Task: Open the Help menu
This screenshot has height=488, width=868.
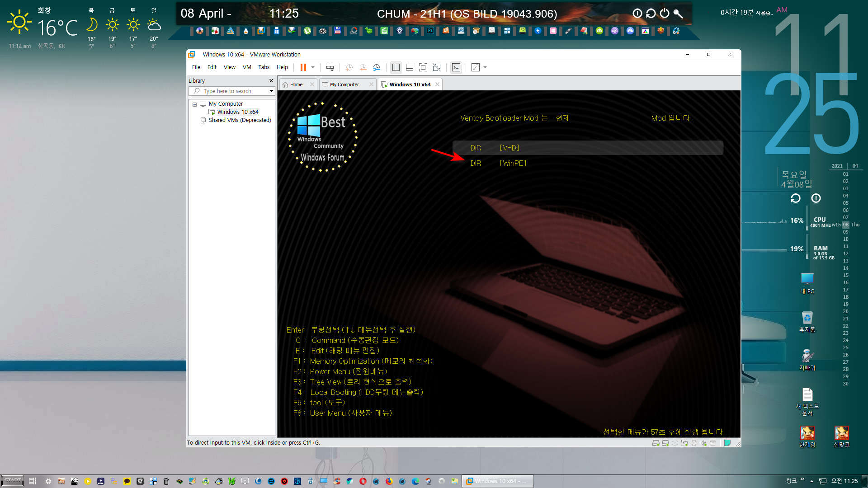Action: pyautogui.click(x=282, y=67)
